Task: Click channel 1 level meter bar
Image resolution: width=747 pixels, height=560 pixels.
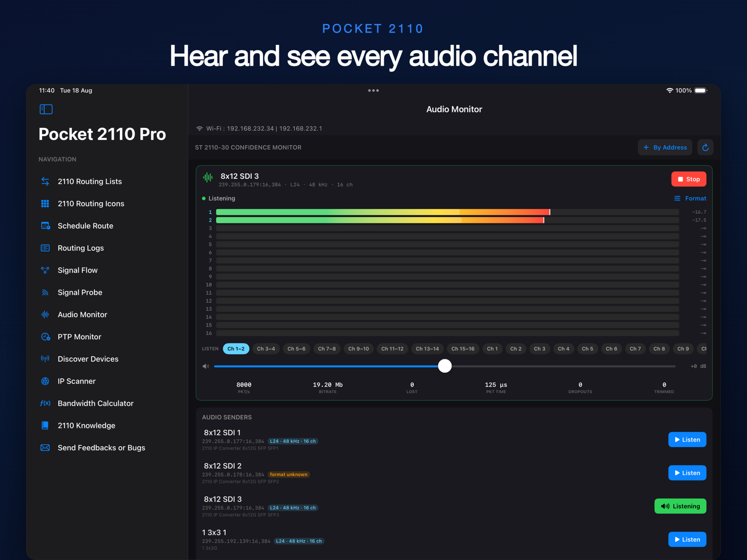Action: 447,212
